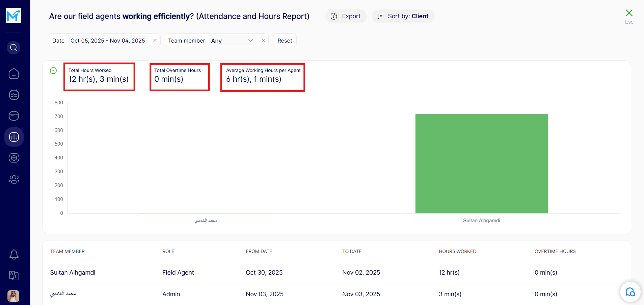Open the tasks checklist sidebar icon
644x305 pixels.
[14, 95]
